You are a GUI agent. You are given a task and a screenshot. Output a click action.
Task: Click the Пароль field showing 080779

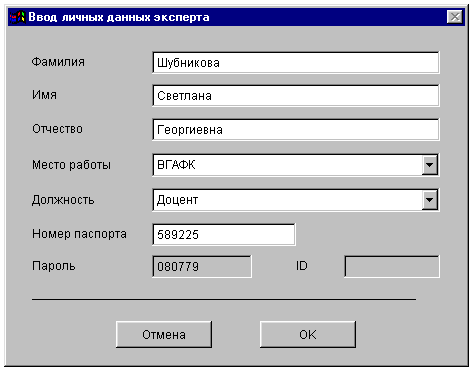[x=202, y=267]
